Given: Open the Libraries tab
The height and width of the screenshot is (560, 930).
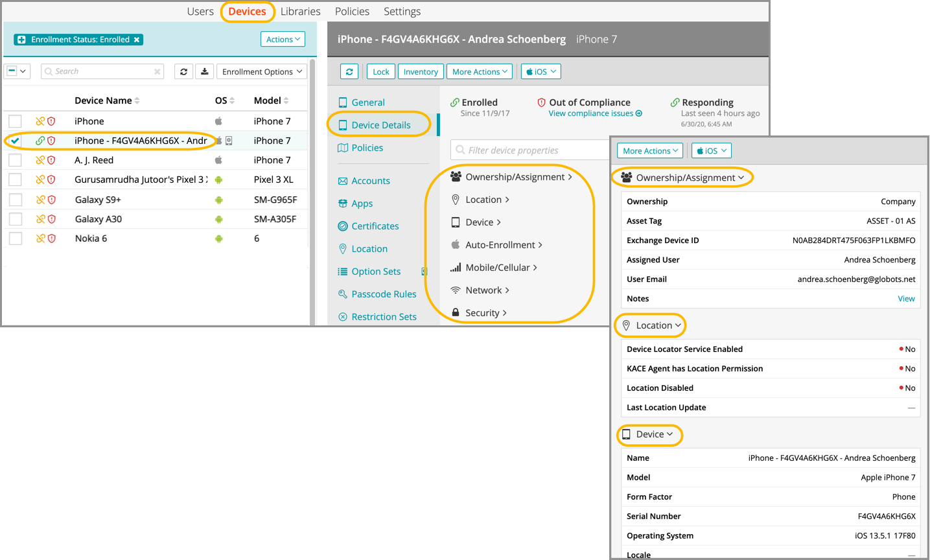Looking at the screenshot, I should pos(300,12).
